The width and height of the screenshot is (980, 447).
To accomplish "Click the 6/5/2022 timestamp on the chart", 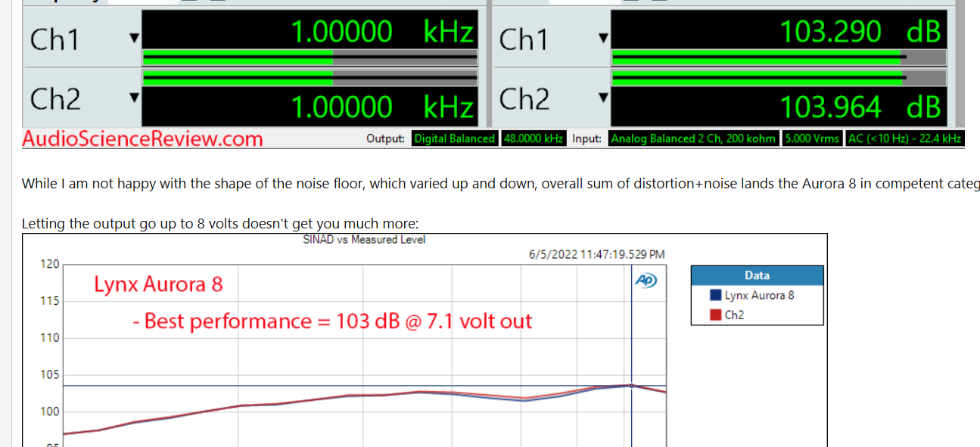I will coord(597,255).
